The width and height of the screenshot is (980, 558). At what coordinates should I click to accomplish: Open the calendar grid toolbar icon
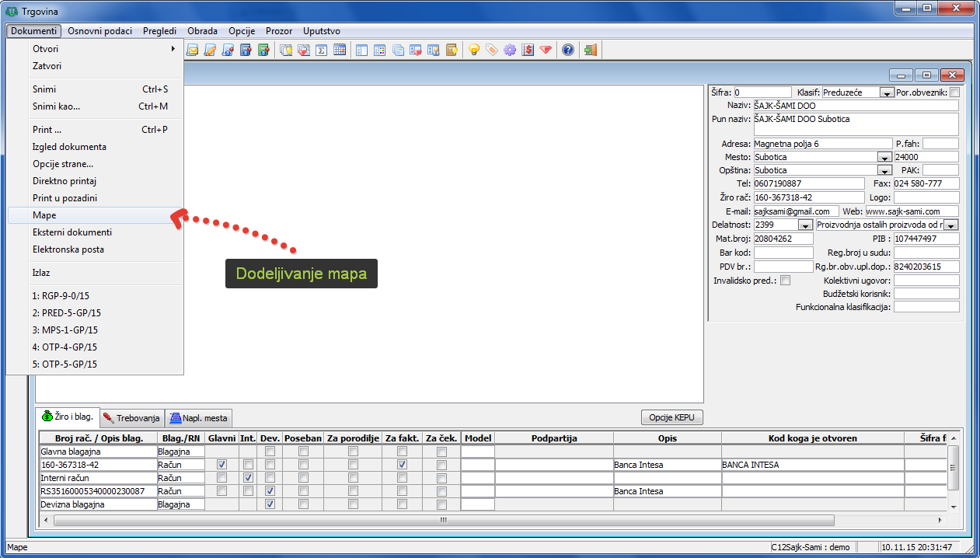tap(340, 50)
